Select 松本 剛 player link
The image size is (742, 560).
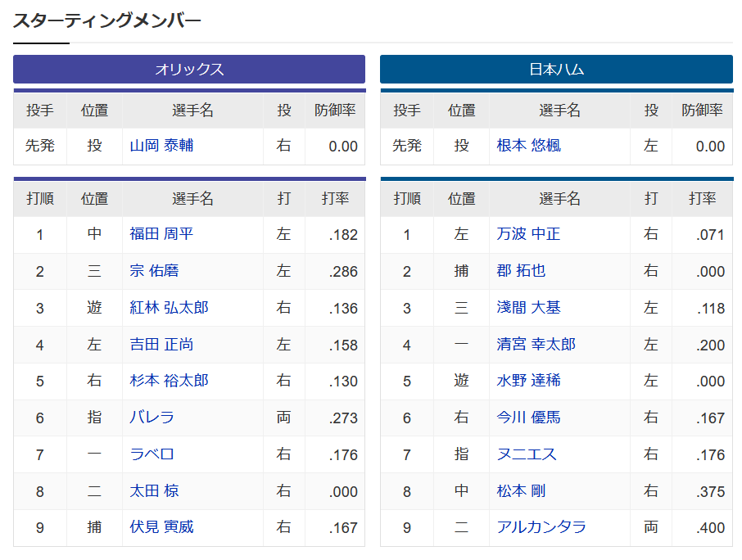[x=521, y=491]
